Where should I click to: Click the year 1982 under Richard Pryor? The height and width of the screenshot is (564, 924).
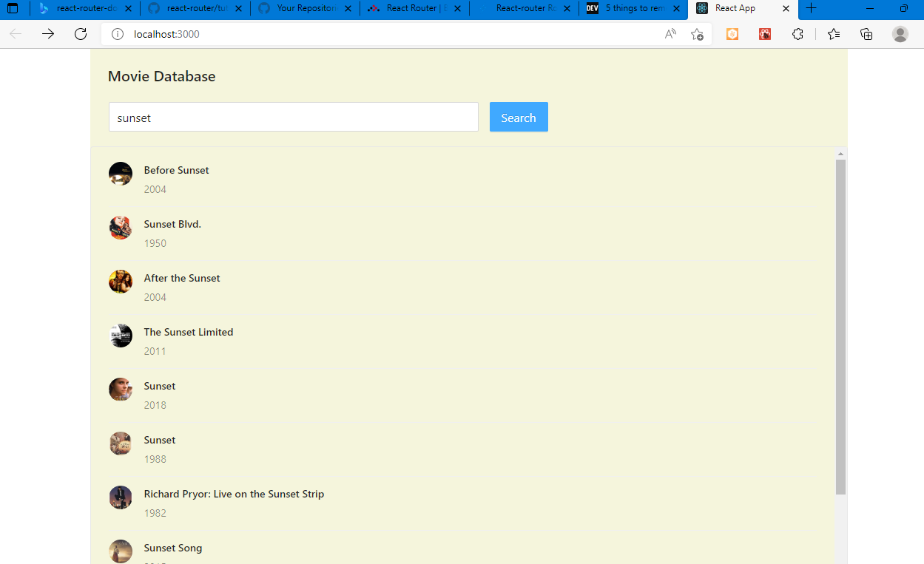coord(155,513)
